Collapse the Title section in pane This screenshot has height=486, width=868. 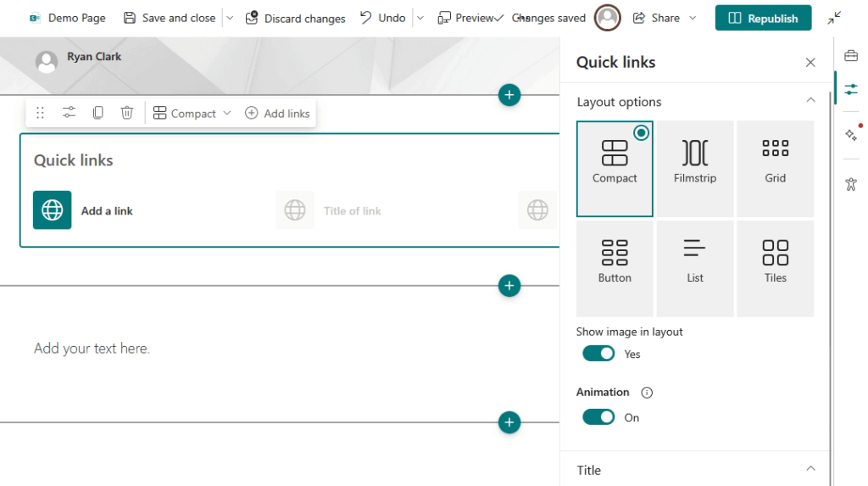(x=810, y=469)
